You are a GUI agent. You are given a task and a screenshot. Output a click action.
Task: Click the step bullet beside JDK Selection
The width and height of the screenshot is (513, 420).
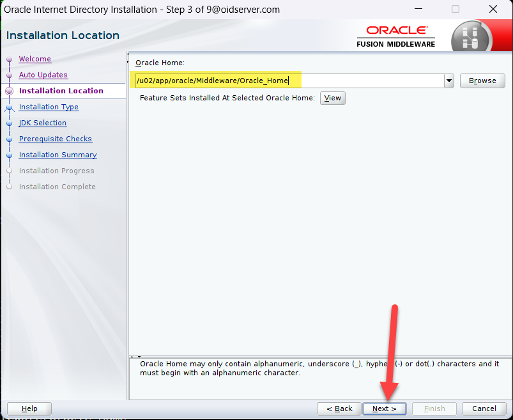pos(9,123)
